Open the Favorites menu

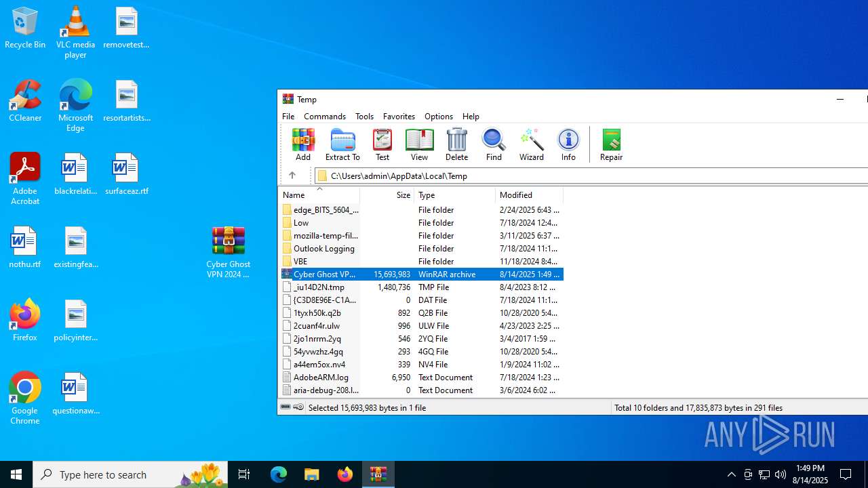[399, 116]
